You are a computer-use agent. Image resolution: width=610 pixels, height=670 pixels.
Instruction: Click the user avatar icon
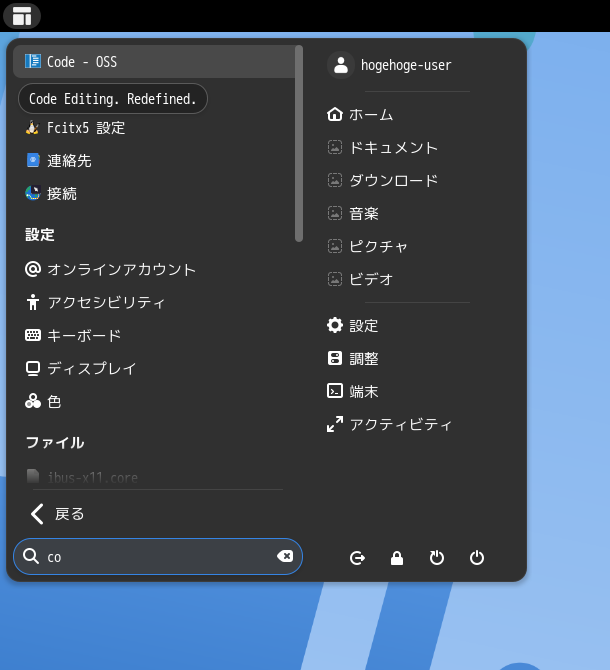click(x=341, y=65)
